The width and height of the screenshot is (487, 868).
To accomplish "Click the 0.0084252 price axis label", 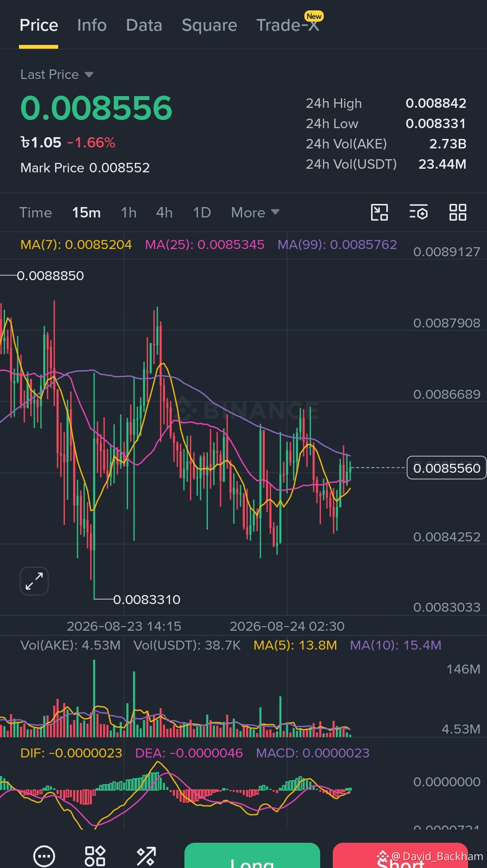I will click(x=447, y=537).
